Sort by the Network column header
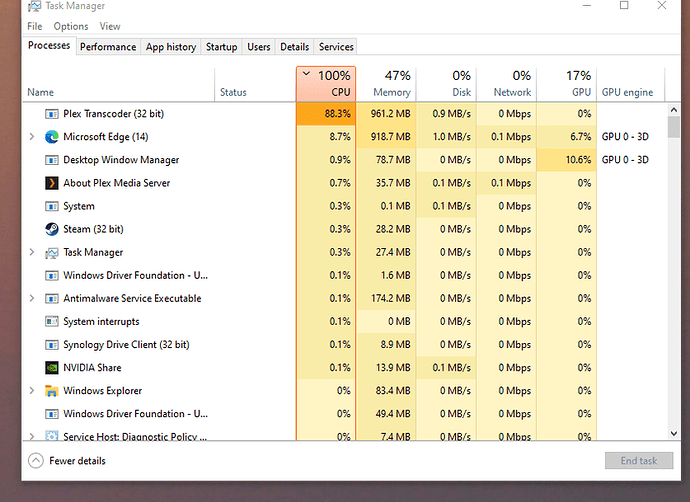 pyautogui.click(x=506, y=84)
